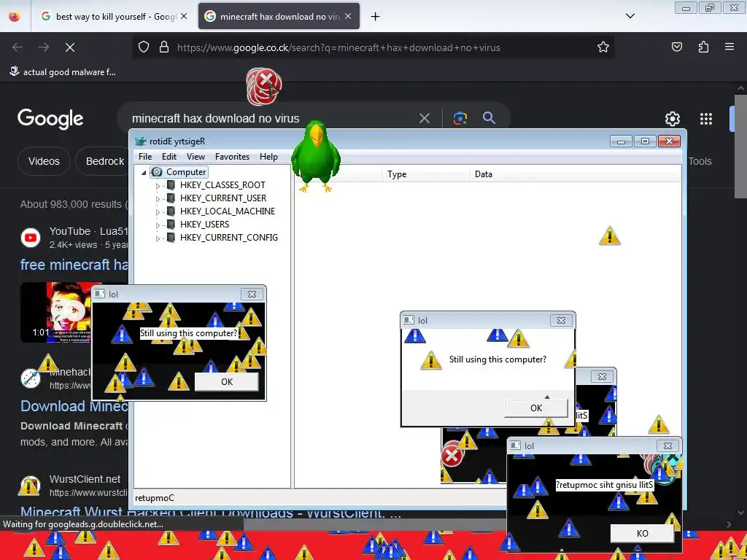Expand the HKEY_CURRENT_CONFIG key
This screenshot has height=560, width=747.
pos(158,238)
